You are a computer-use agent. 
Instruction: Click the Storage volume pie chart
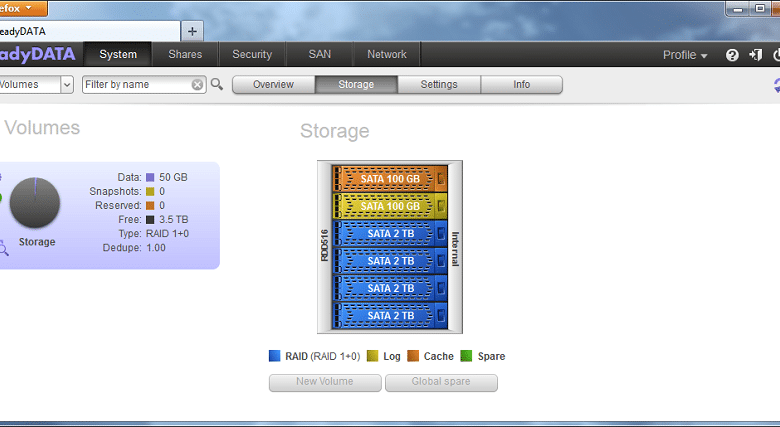coord(35,203)
